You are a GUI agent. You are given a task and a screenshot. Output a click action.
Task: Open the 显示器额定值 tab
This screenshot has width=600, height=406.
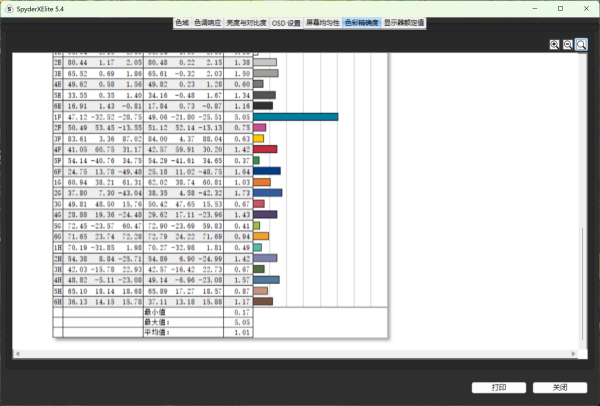point(404,21)
